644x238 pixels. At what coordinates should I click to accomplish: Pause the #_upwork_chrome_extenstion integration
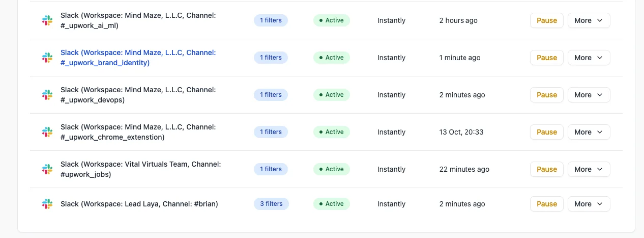click(x=547, y=132)
